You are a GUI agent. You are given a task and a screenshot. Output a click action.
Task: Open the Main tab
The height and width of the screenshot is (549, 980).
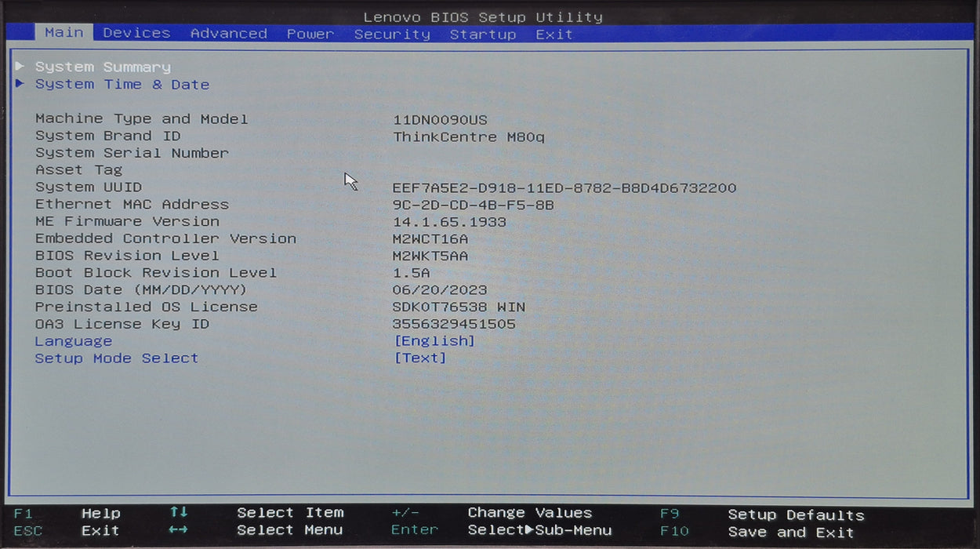pos(64,32)
